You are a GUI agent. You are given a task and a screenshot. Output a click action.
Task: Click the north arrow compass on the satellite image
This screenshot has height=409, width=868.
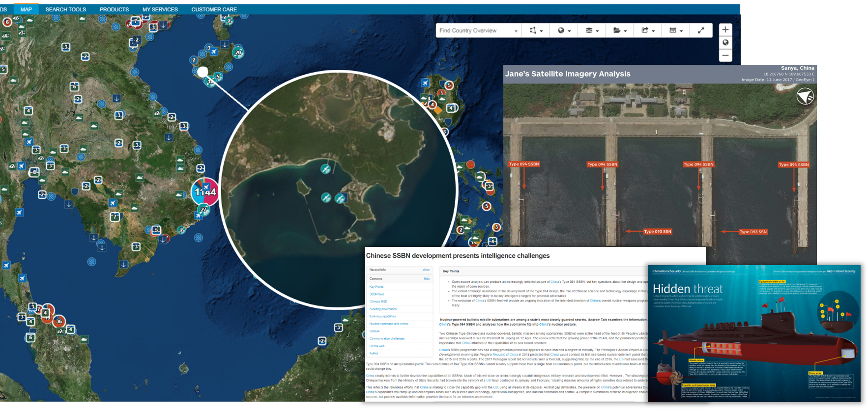[x=805, y=96]
